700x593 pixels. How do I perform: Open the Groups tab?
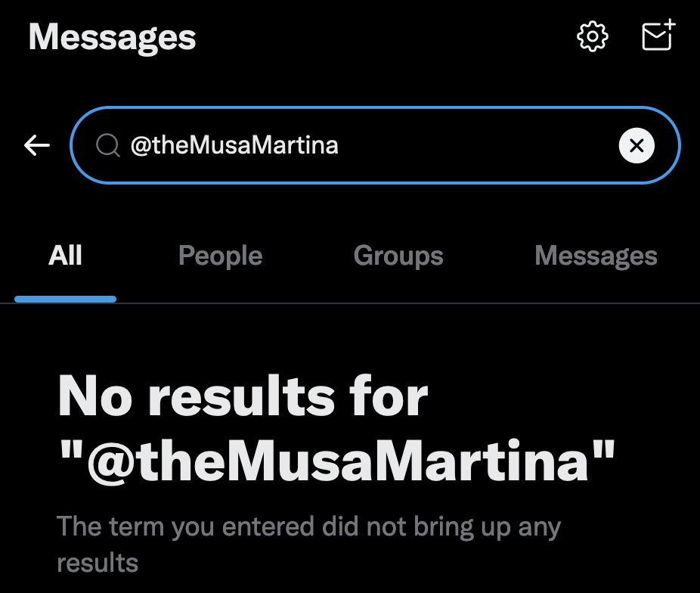click(x=398, y=256)
